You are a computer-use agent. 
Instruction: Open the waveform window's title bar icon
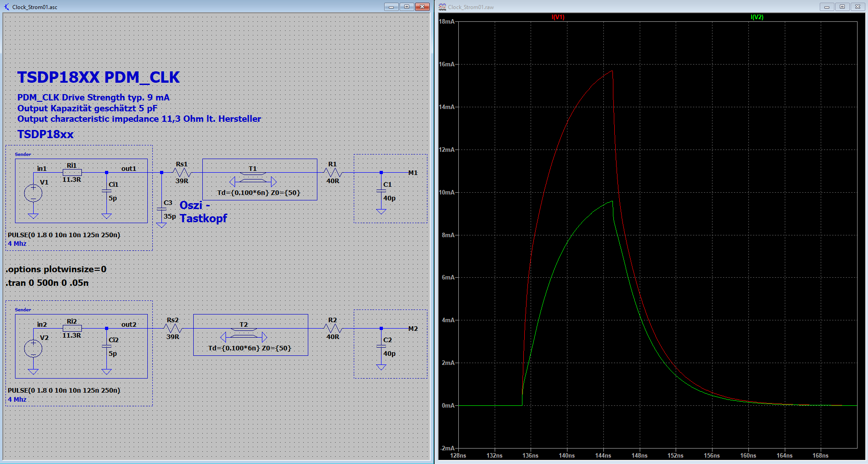coord(442,7)
